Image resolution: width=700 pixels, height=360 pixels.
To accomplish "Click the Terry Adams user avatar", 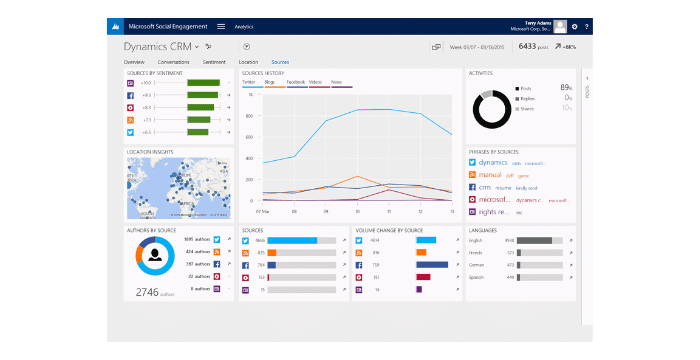I will pyautogui.click(x=560, y=27).
